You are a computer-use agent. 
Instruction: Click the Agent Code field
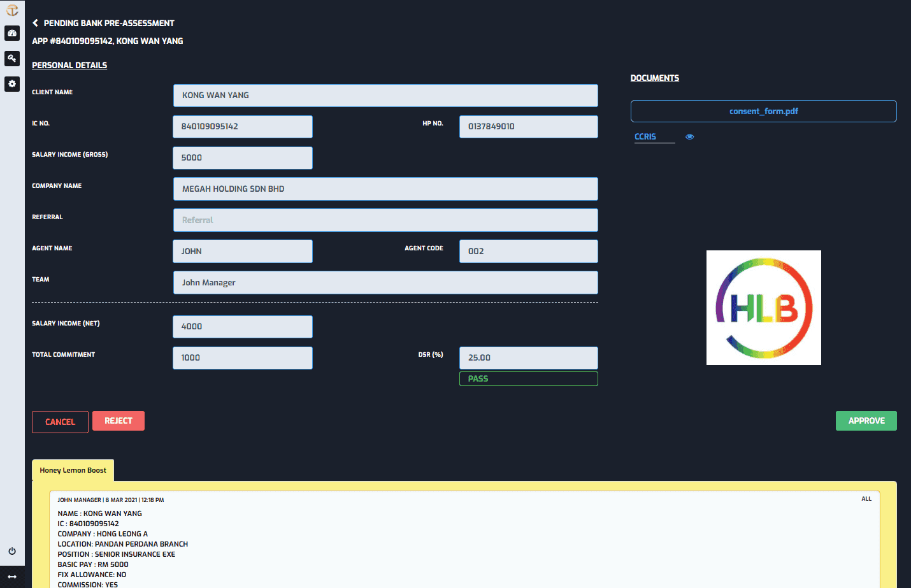[x=528, y=251]
